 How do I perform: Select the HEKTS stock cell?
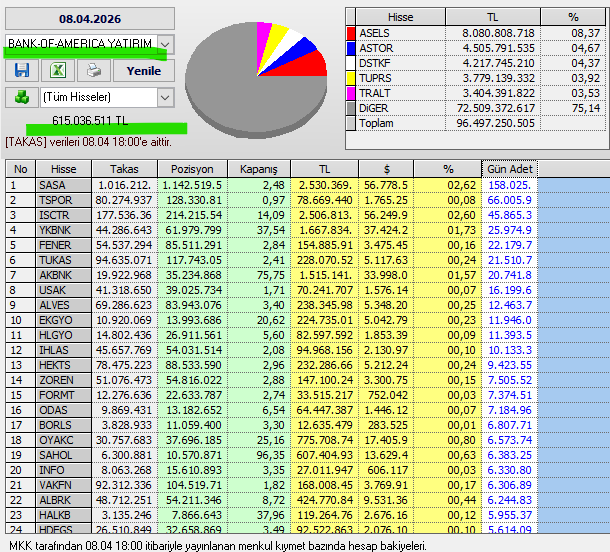pyautogui.click(x=64, y=365)
